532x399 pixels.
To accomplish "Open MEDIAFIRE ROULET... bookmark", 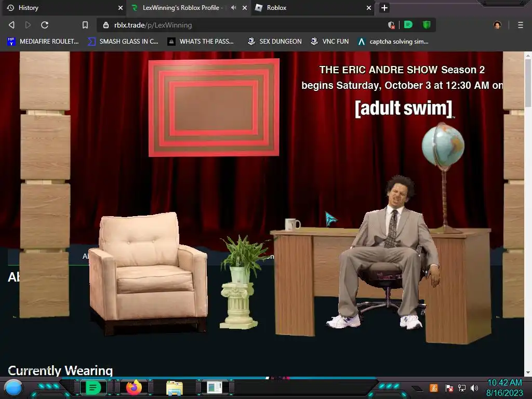I will 43,42.
